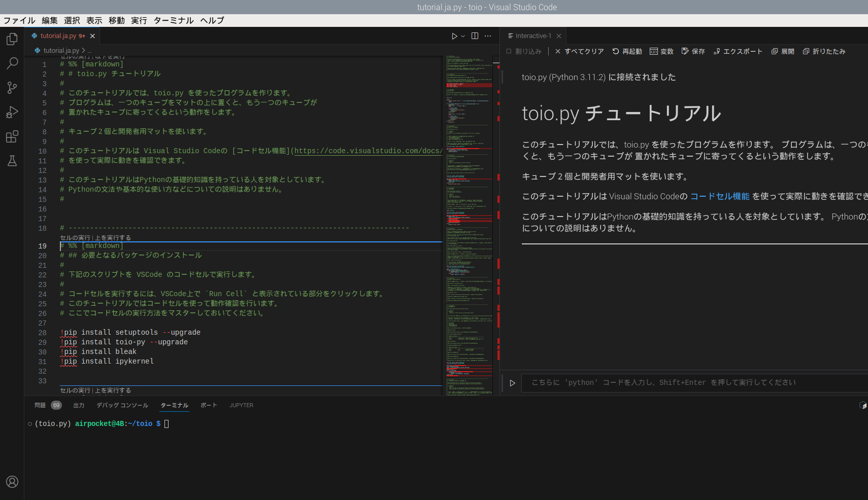Click the コードセル機能 link
Image resolution: width=868 pixels, height=500 pixels.
point(720,196)
